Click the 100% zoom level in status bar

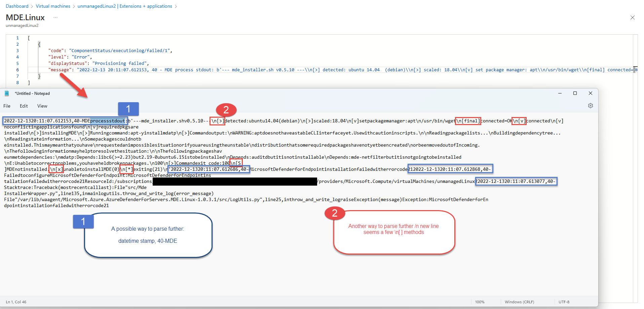tap(480, 302)
